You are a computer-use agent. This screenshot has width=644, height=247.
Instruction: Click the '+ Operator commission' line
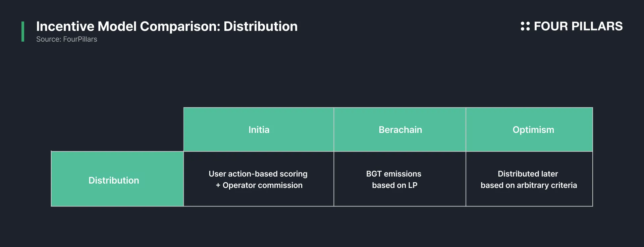pyautogui.click(x=259, y=185)
